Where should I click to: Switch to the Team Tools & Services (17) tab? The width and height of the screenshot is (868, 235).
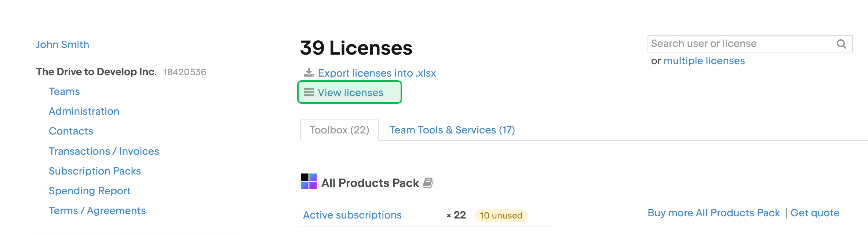pyautogui.click(x=452, y=130)
